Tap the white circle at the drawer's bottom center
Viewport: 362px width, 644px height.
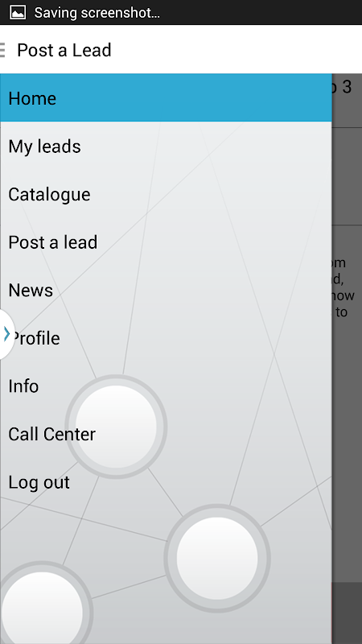[217, 558]
